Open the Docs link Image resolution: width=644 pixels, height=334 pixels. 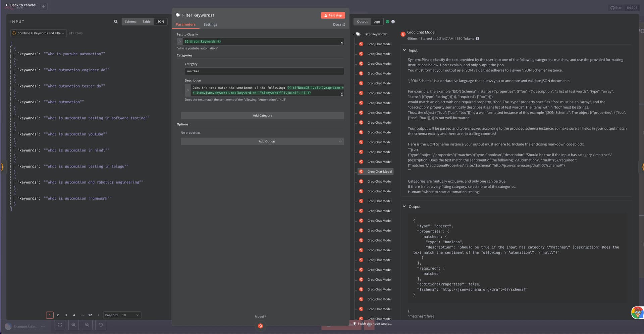click(x=339, y=24)
